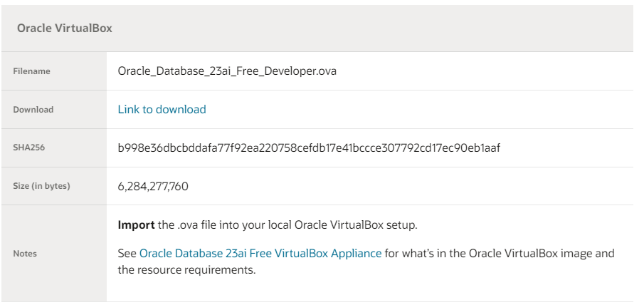This screenshot has height=305, width=644.
Task: Open Oracle Database 23ai Free VirtualBox Appliance link
Action: tap(260, 253)
